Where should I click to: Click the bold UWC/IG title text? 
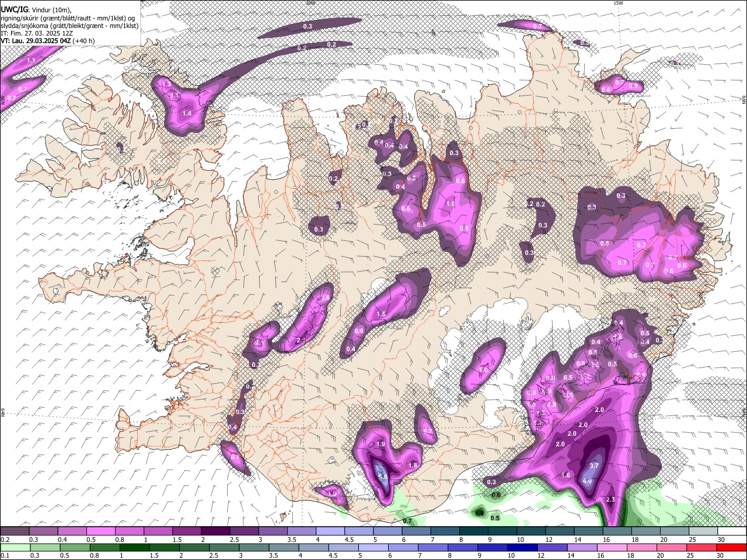[x=14, y=10]
